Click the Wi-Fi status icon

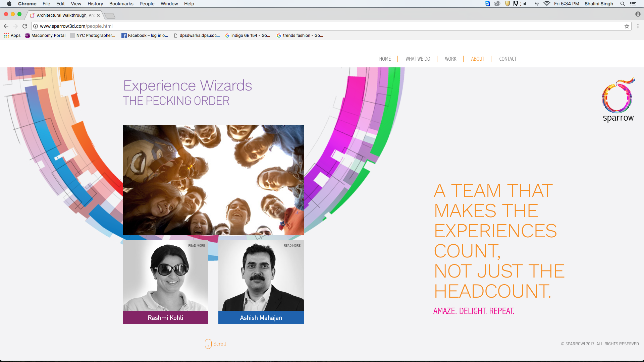click(547, 4)
